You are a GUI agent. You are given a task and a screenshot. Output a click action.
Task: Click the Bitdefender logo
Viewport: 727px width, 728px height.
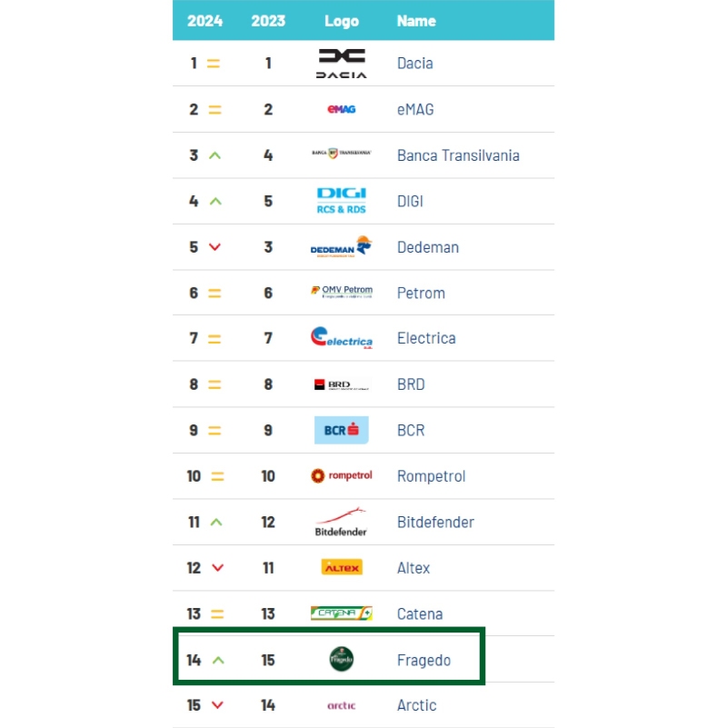point(342,523)
